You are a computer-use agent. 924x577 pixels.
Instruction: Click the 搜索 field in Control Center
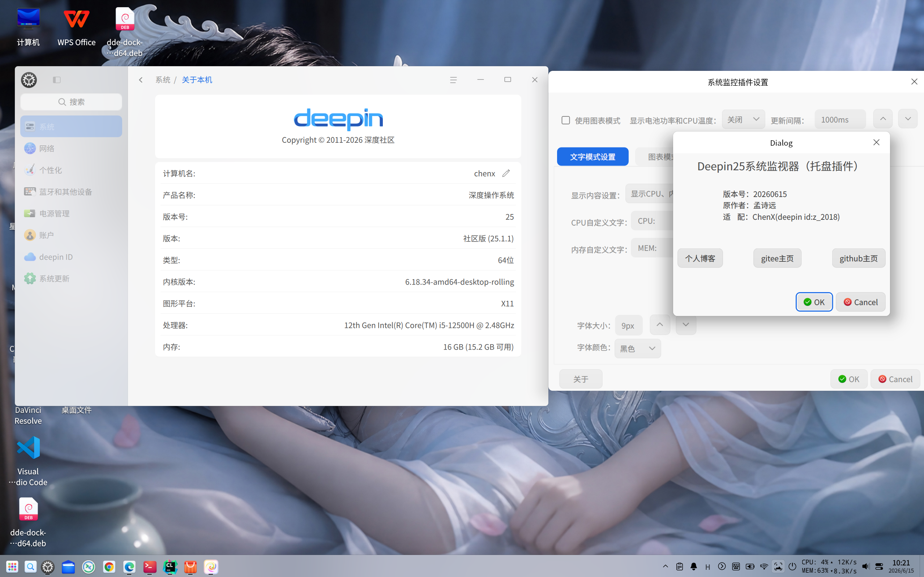pos(71,102)
